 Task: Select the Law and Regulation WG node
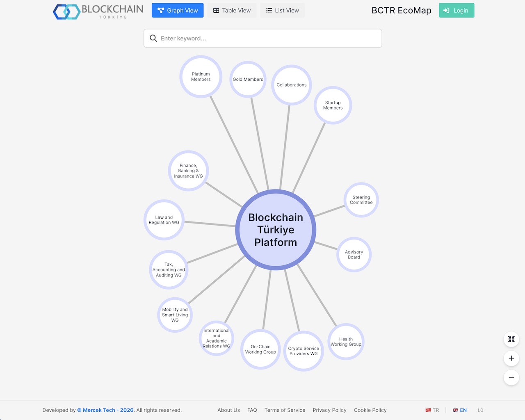point(164,220)
